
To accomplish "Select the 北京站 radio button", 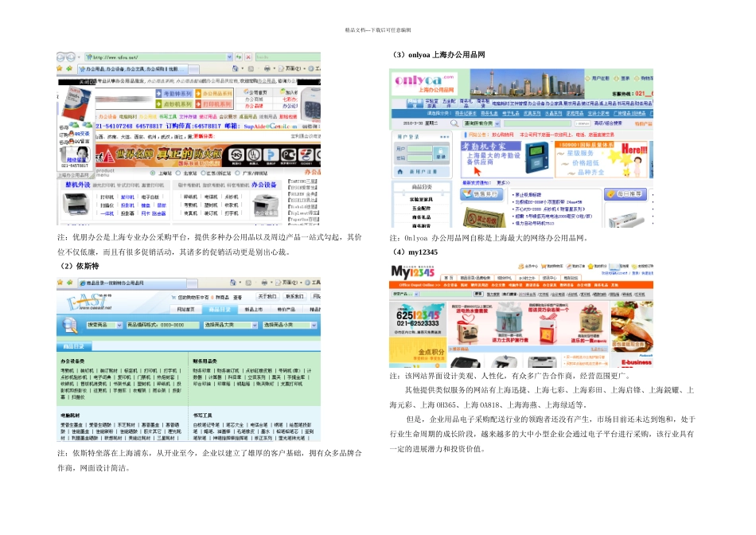I will pyautogui.click(x=178, y=173).
